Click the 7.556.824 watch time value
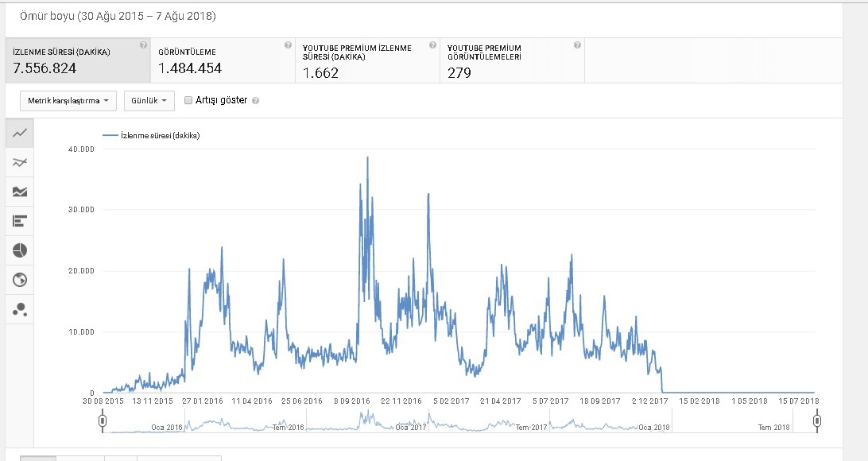Image resolution: width=868 pixels, height=461 pixels. [x=45, y=68]
